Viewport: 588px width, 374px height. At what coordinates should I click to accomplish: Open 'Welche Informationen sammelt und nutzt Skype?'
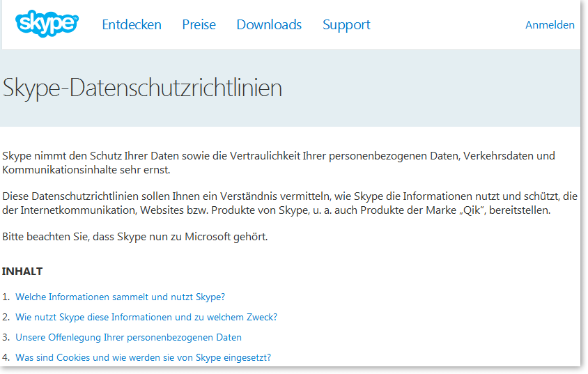pos(120,297)
